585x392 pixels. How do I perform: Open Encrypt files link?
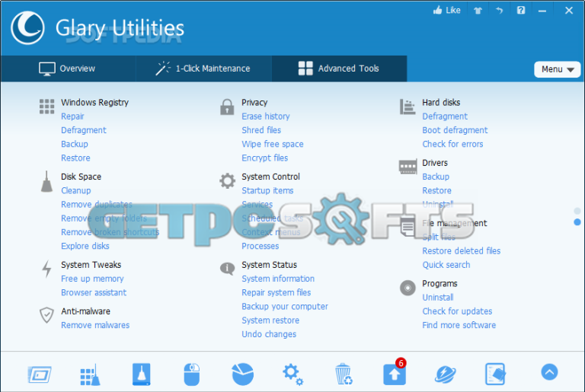tap(265, 158)
